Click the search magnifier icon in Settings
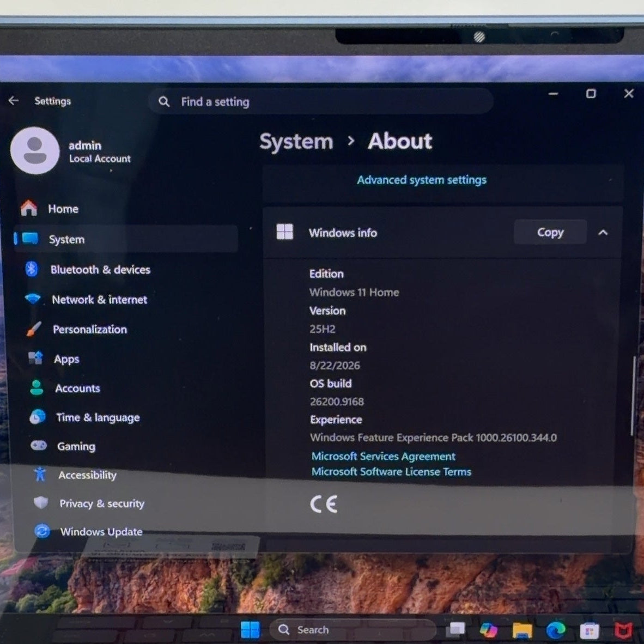Viewport: 644px width, 644px height. pyautogui.click(x=164, y=101)
